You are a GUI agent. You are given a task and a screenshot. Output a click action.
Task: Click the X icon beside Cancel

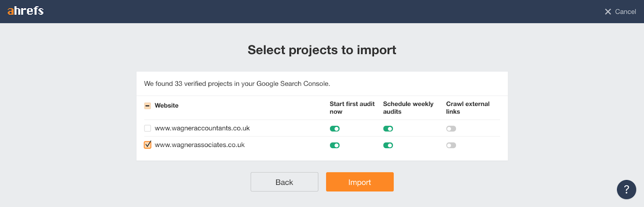(608, 12)
